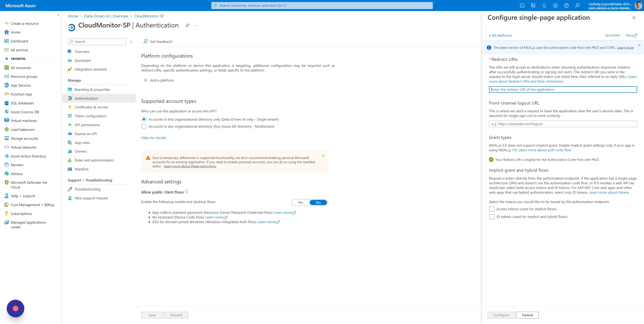Focus the resource menu Search box
The image size is (644, 324).
coord(97,42)
